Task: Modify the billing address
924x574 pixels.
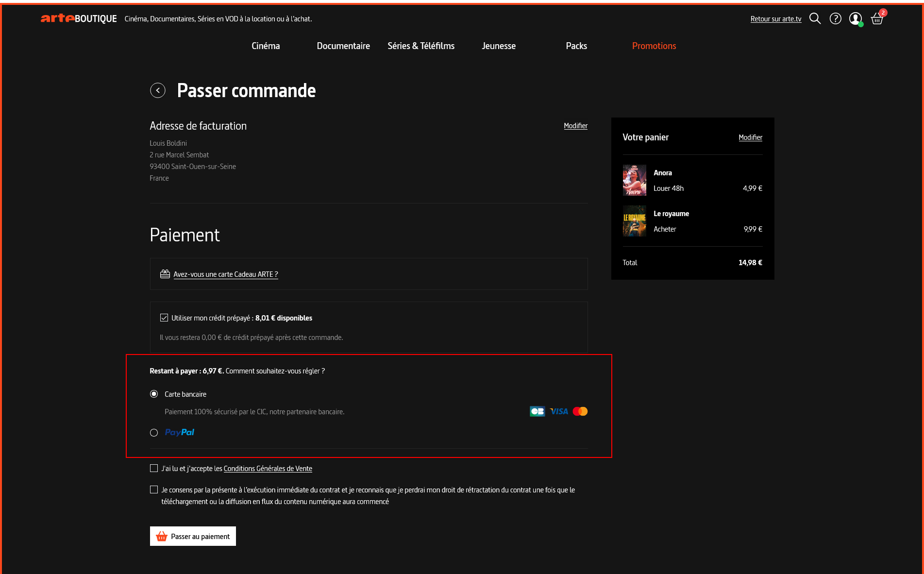Action: point(575,126)
